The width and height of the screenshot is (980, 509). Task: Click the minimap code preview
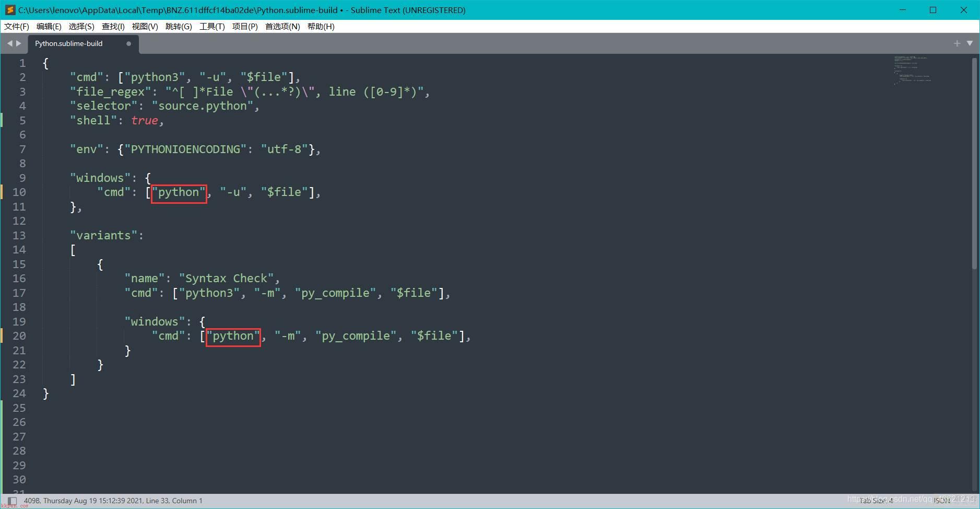click(x=912, y=70)
